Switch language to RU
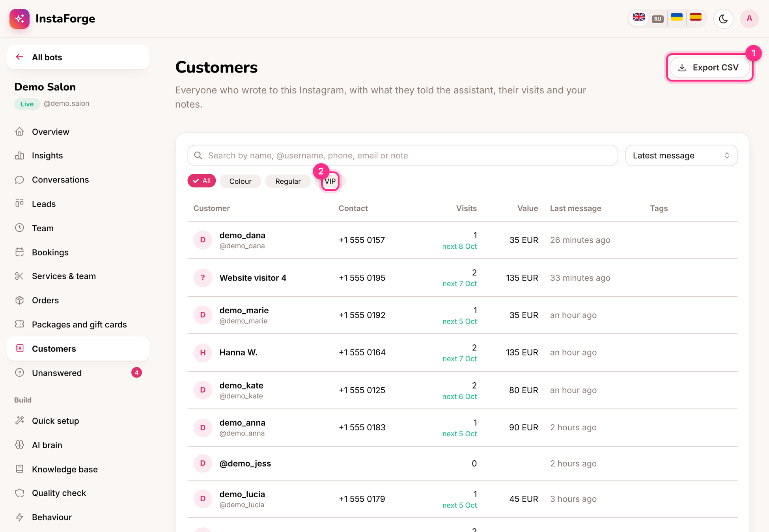The height and width of the screenshot is (532, 769). 657,19
